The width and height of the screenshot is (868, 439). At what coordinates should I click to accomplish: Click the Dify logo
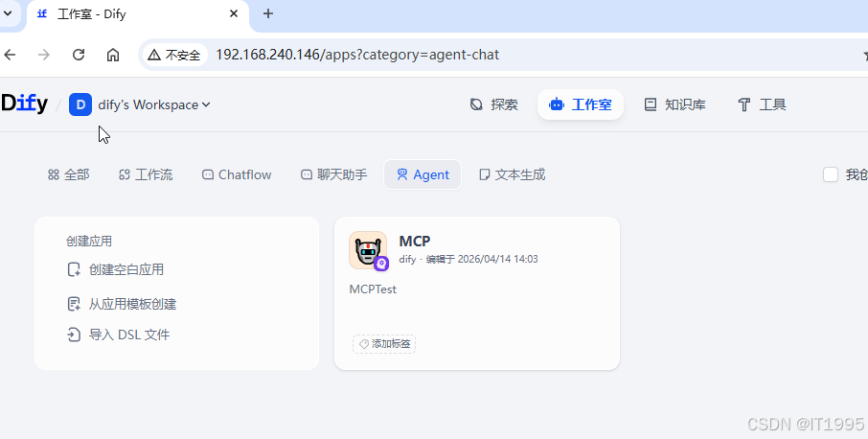click(24, 104)
